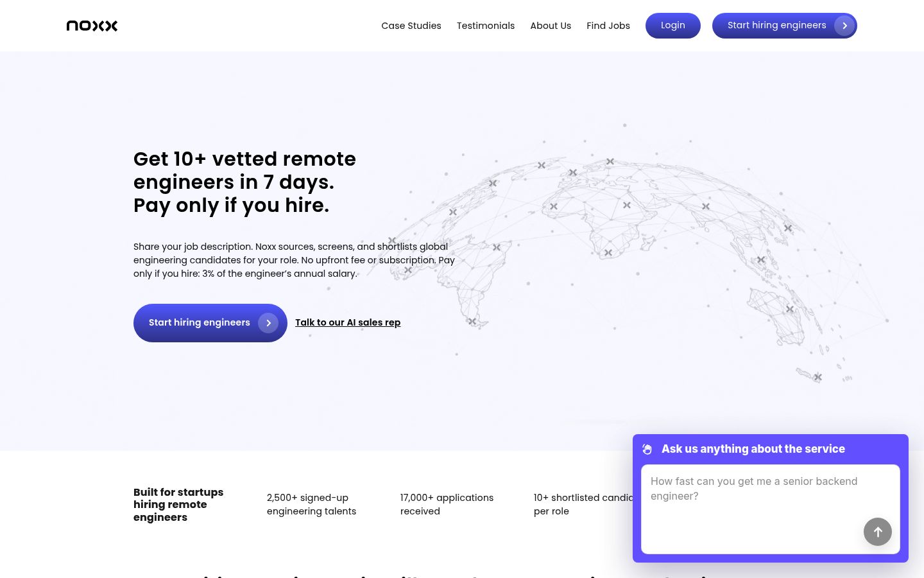Click the 17,000+ applications received stat
Viewport: 924px width, 578px height.
tap(447, 504)
